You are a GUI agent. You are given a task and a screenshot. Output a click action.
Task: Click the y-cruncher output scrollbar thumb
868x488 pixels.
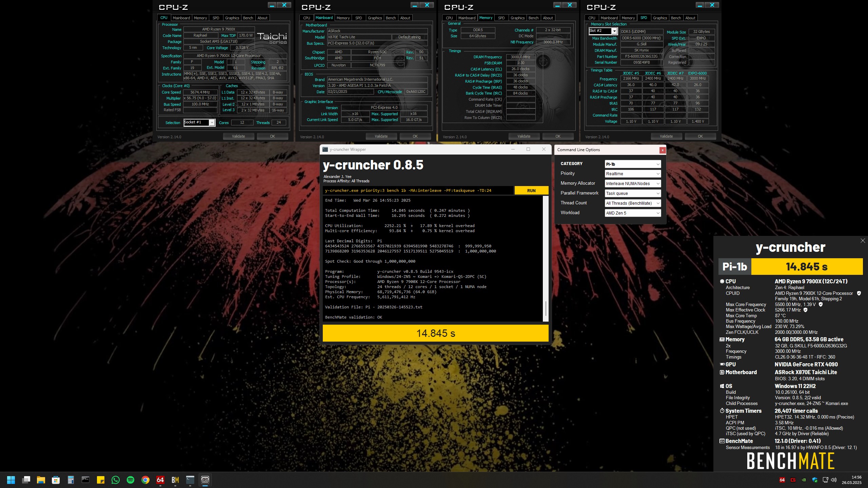pos(546,309)
